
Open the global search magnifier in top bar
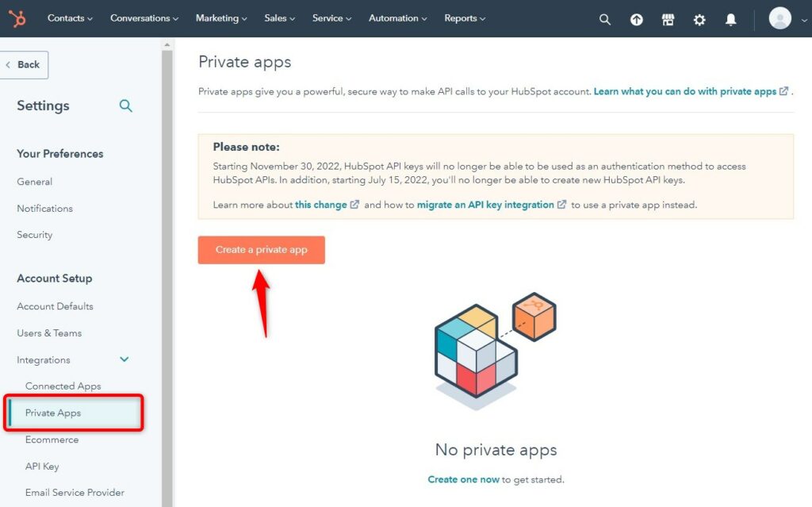coord(604,20)
